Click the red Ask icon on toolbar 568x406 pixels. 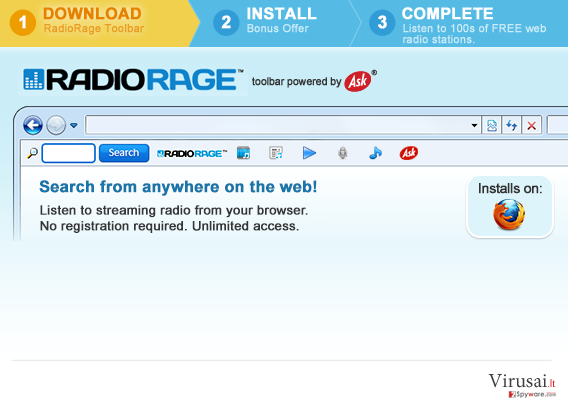click(x=409, y=153)
